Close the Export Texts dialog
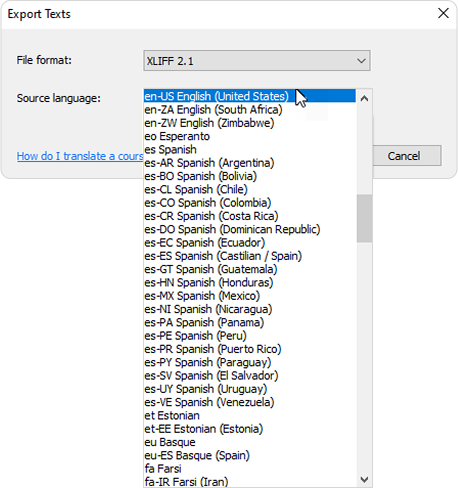The width and height of the screenshot is (458, 488). (443, 13)
